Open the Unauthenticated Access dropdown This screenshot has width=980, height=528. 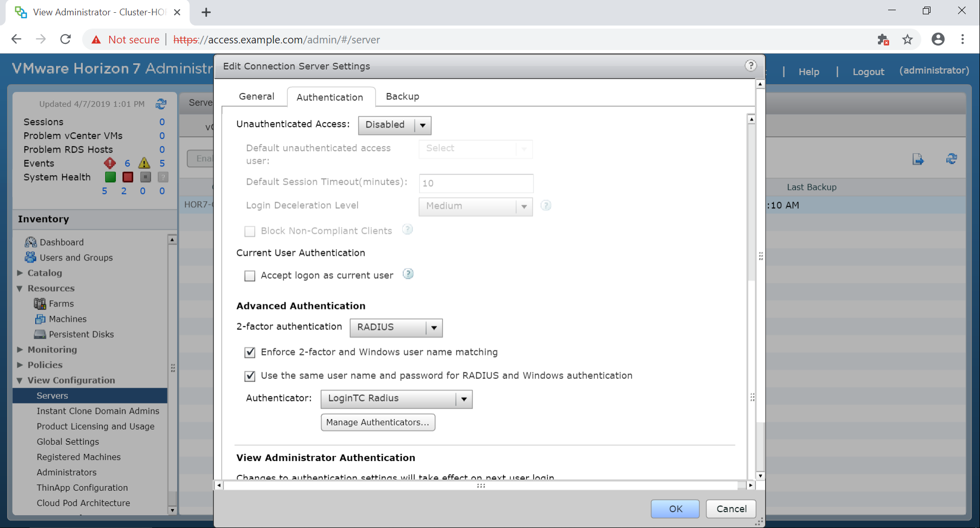(395, 125)
